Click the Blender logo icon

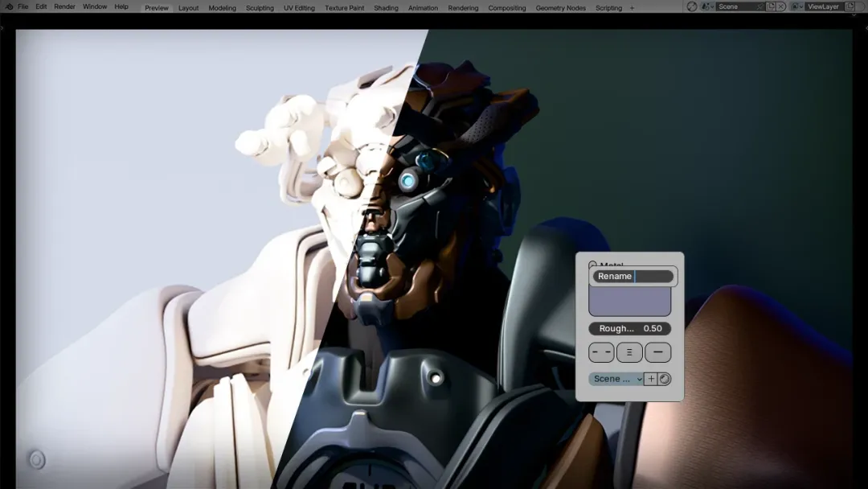(x=9, y=6)
